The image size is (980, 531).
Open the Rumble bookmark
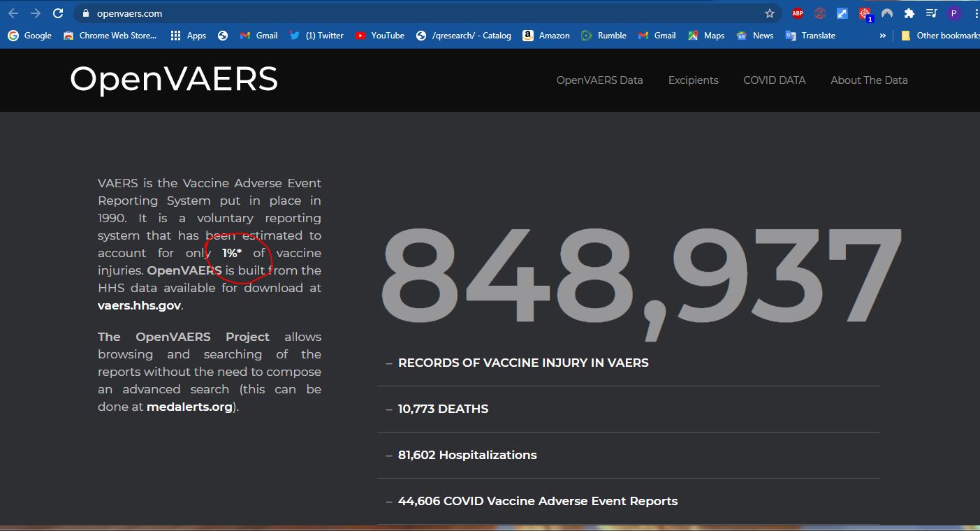pos(604,36)
